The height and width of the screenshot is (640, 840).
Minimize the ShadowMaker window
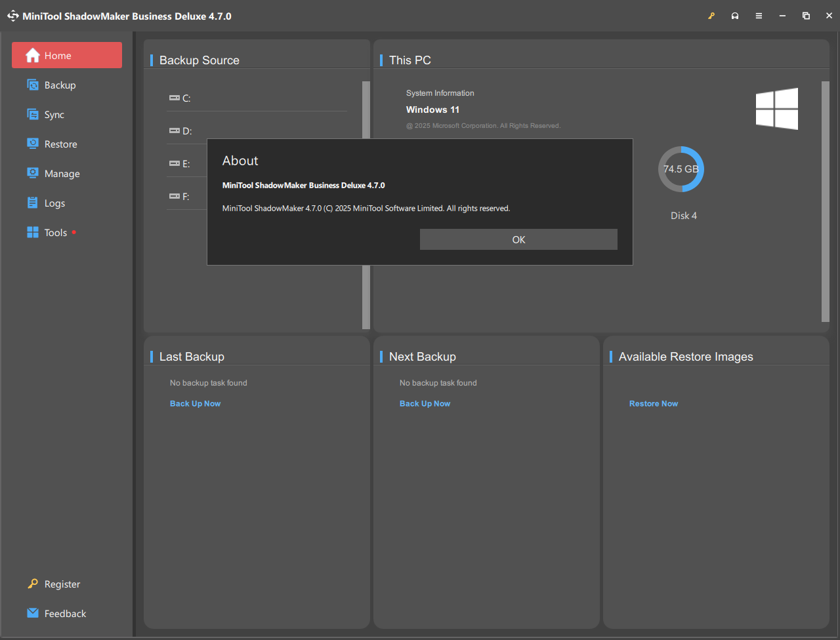tap(782, 16)
